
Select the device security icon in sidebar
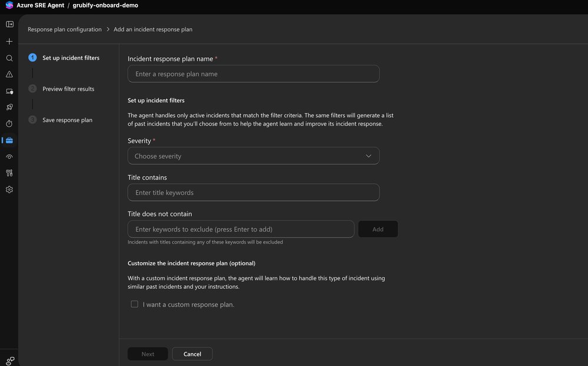(x=9, y=91)
